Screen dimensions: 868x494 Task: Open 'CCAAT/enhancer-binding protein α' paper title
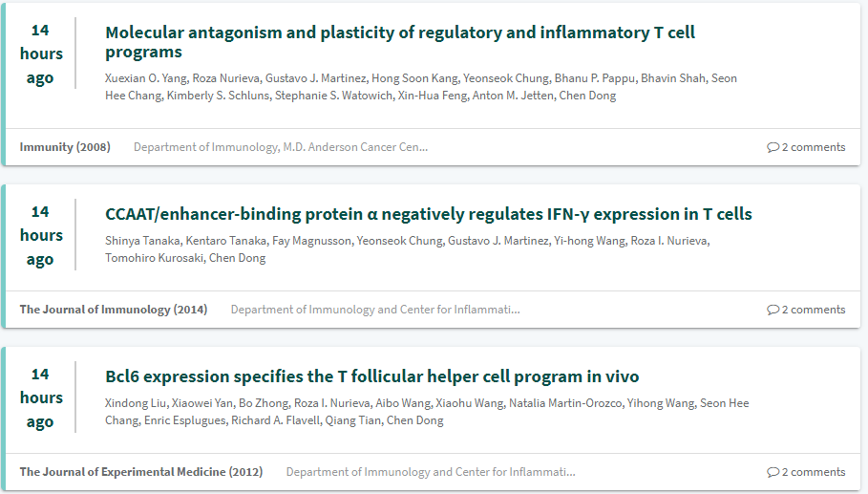(x=429, y=214)
